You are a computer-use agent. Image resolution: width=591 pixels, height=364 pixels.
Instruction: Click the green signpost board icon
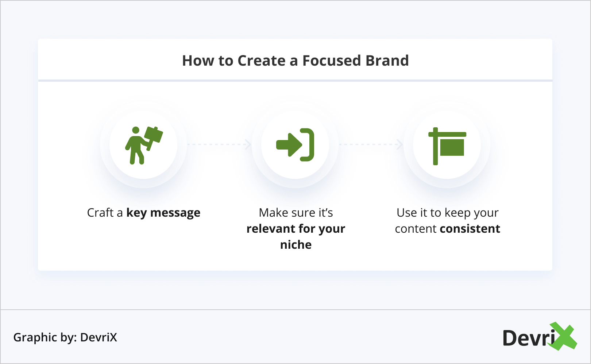click(447, 146)
